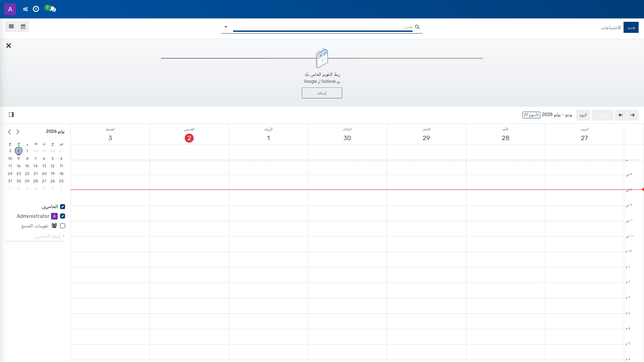Switch to list view
Image resolution: width=644 pixels, height=362 pixels.
pos(11,26)
